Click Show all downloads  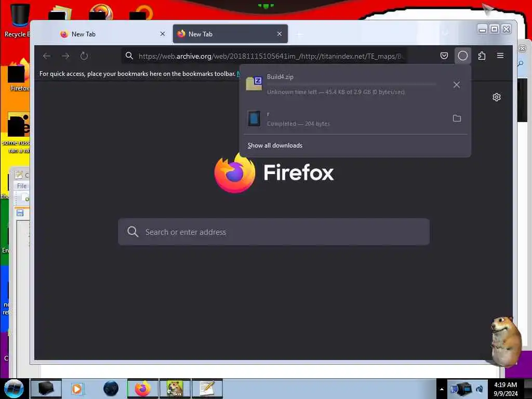[275, 145]
